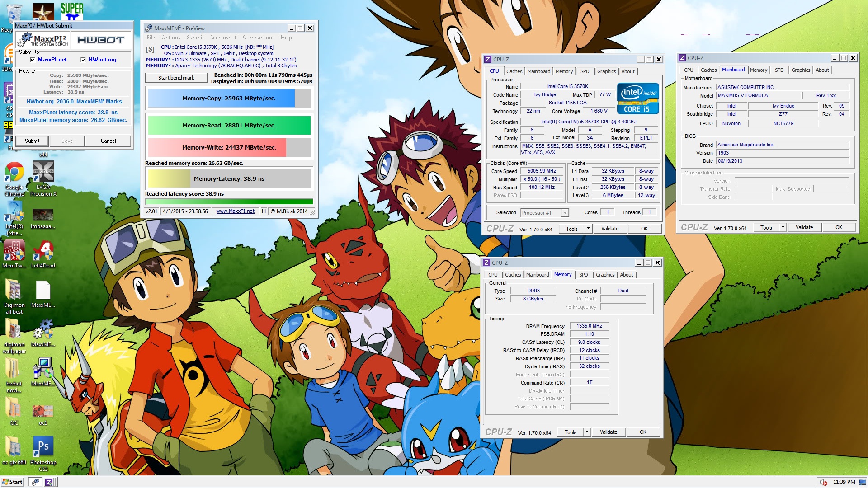Click Tools button in CPU-Z CPU window
The width and height of the screenshot is (868, 488).
(571, 229)
